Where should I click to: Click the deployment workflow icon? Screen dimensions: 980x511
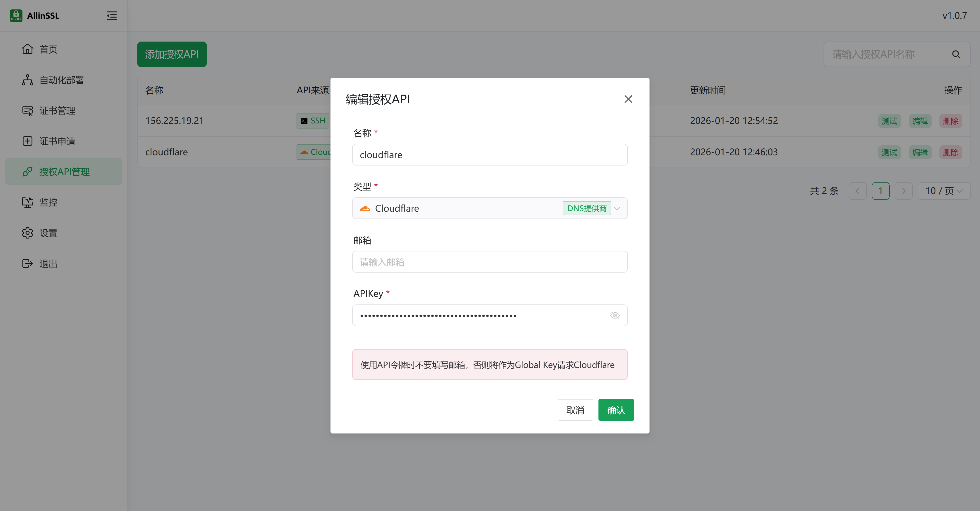(x=27, y=80)
